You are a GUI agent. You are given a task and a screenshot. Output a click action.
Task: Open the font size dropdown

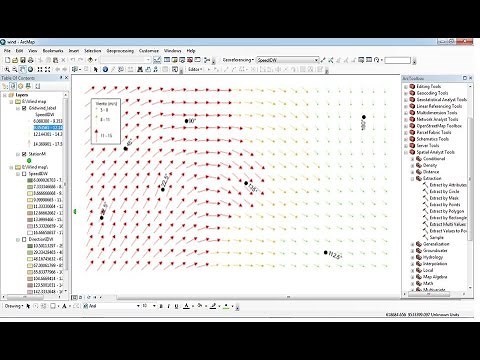click(x=154, y=306)
